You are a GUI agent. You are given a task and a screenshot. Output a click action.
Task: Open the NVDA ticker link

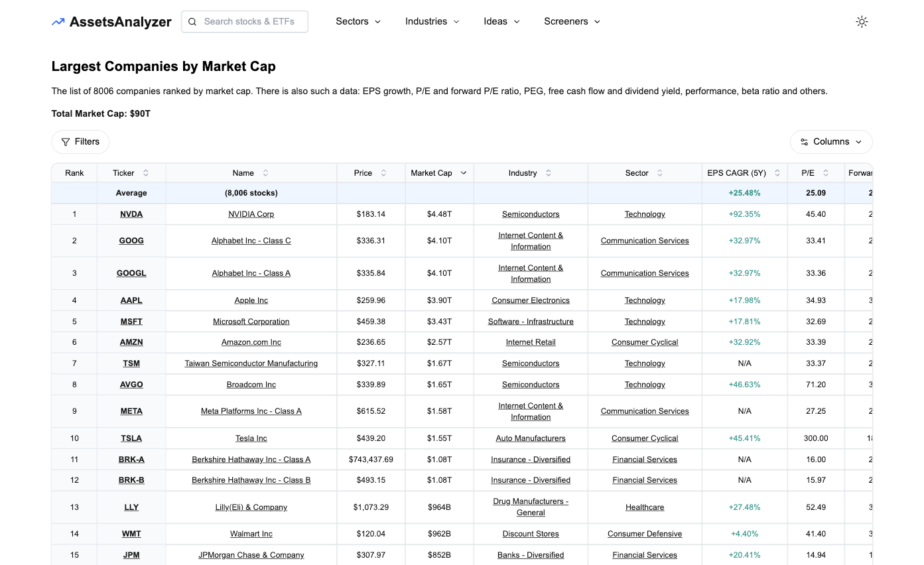pyautogui.click(x=131, y=214)
